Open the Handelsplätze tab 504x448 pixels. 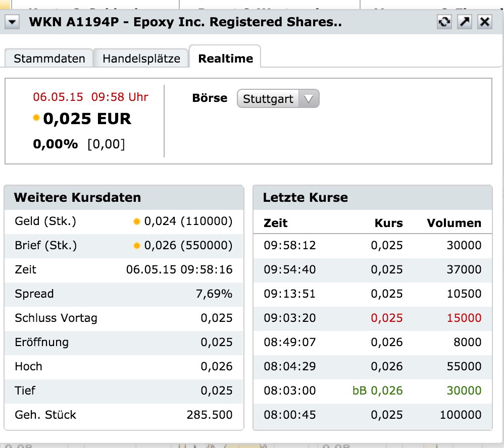click(x=141, y=59)
